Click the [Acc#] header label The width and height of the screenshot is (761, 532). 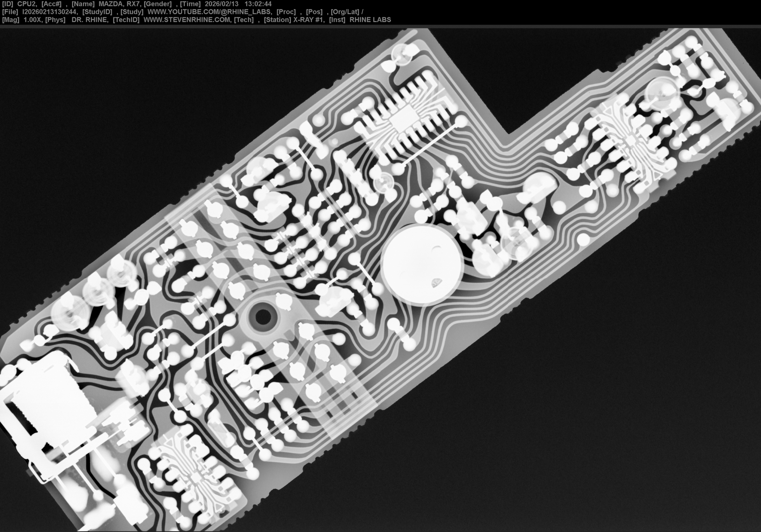click(51, 4)
